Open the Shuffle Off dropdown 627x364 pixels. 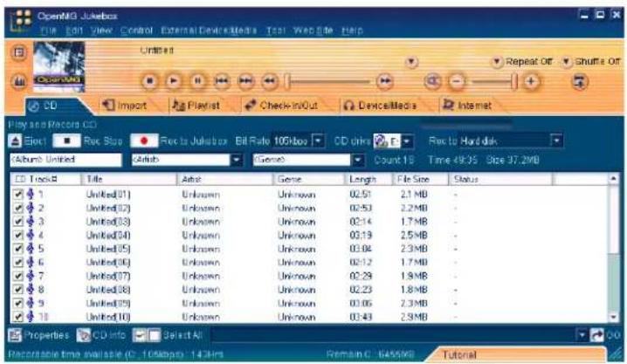click(x=566, y=61)
